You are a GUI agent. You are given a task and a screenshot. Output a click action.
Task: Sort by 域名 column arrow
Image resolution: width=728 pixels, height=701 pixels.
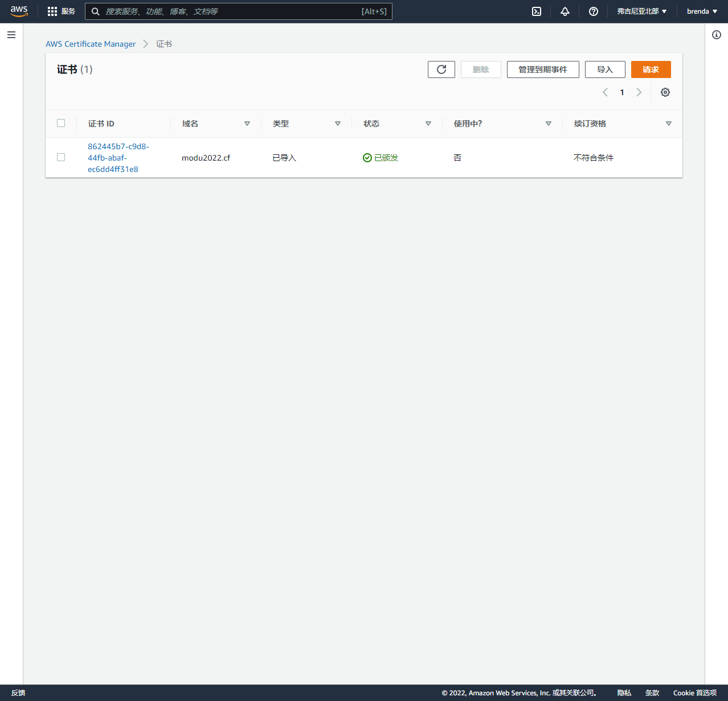[x=247, y=124]
